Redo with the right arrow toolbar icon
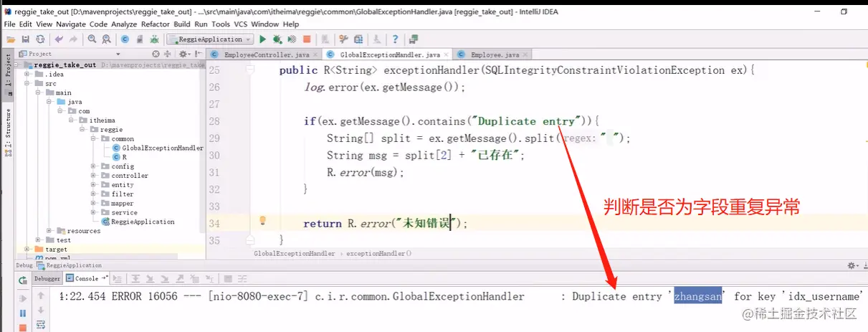 click(73, 39)
